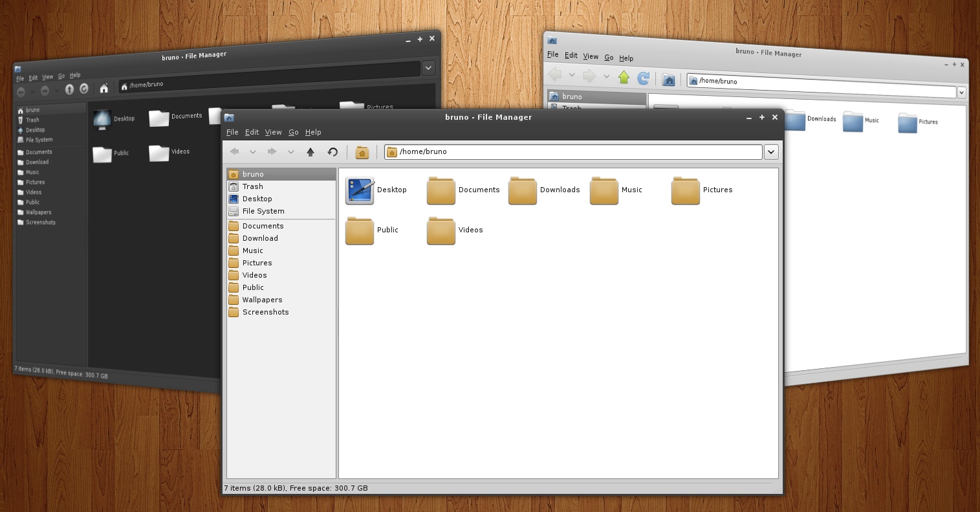Go back in front File Manager window
The height and width of the screenshot is (512, 980).
pyautogui.click(x=234, y=151)
